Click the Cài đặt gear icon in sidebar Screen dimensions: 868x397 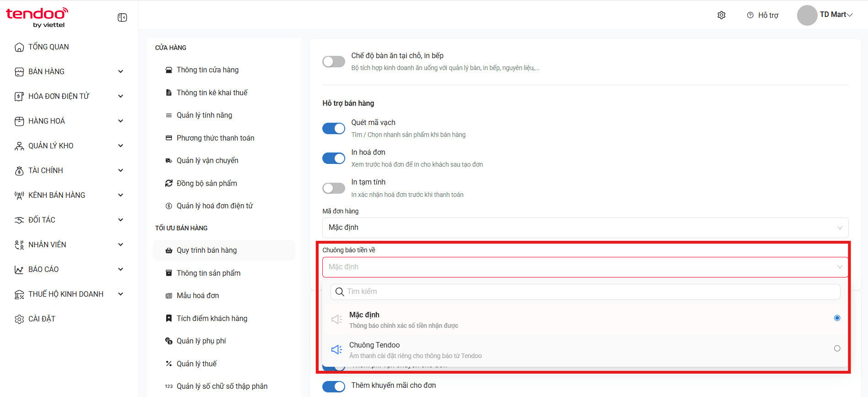[19, 319]
